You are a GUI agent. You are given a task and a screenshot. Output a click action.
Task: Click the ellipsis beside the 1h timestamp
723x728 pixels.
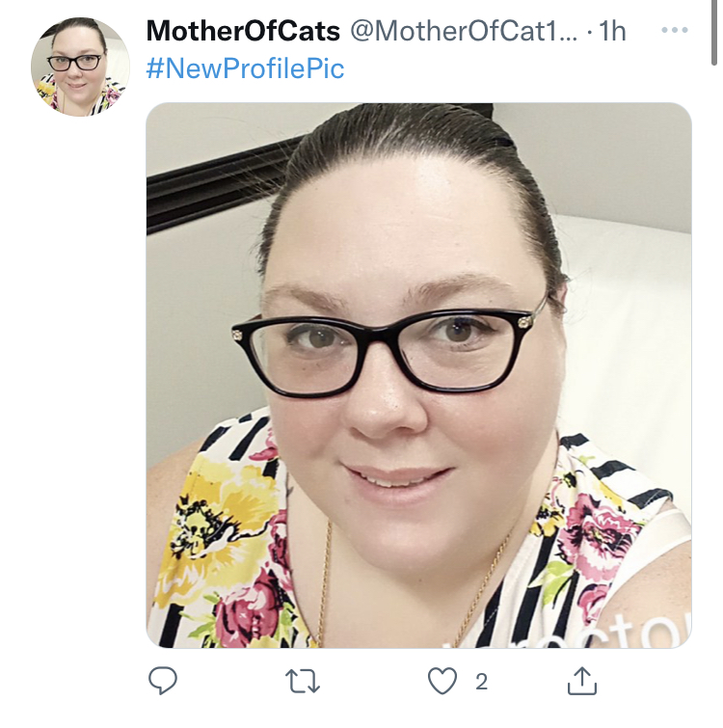(674, 30)
